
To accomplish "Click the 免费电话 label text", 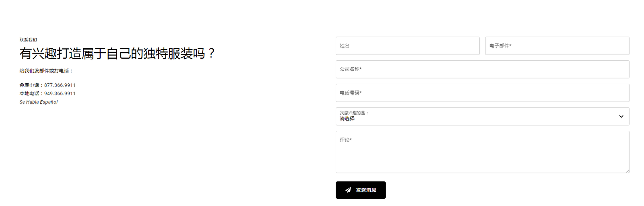I will click(30, 85).
